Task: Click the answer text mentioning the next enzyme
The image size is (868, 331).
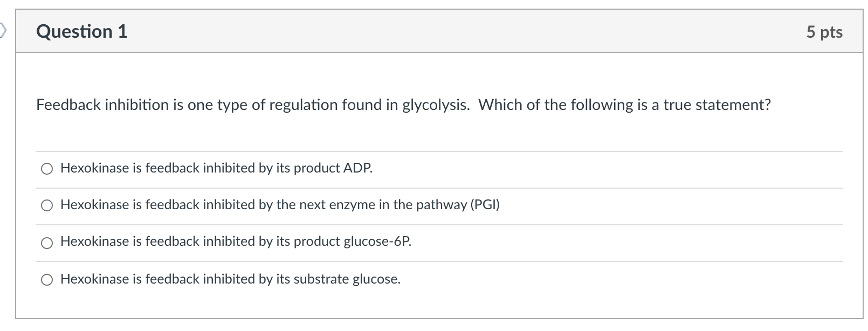Action: point(280,205)
